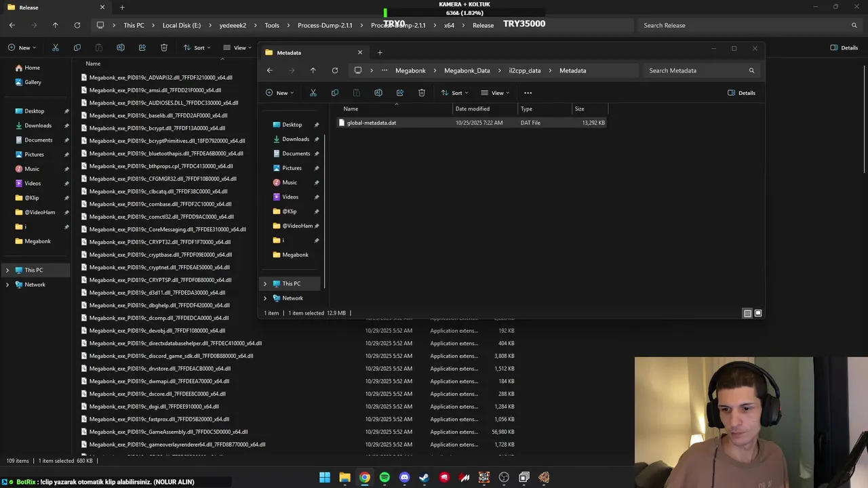Select Megabonk_exe_PID819c_amsi.dll file in Release window
This screenshot has width=868, height=488.
click(155, 90)
